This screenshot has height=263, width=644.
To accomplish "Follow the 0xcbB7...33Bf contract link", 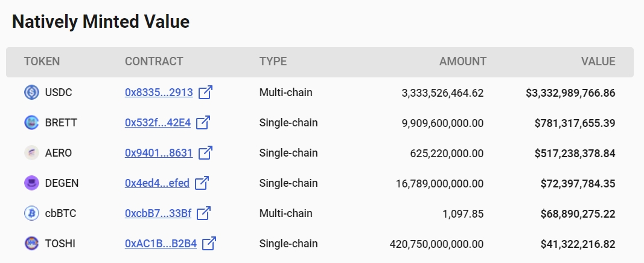I will 158,213.
